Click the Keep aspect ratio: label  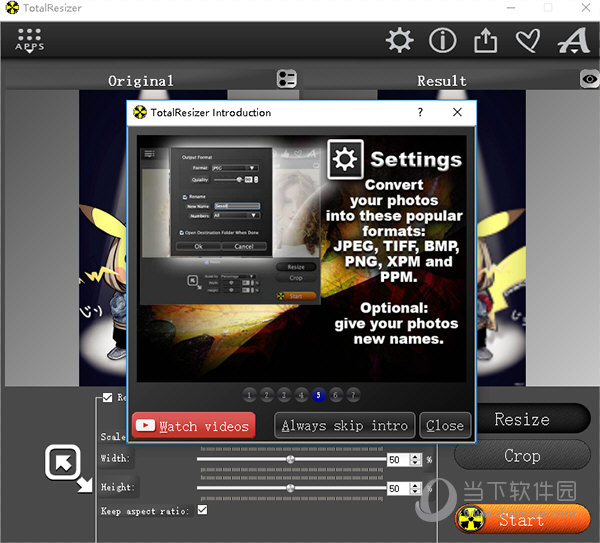145,510
